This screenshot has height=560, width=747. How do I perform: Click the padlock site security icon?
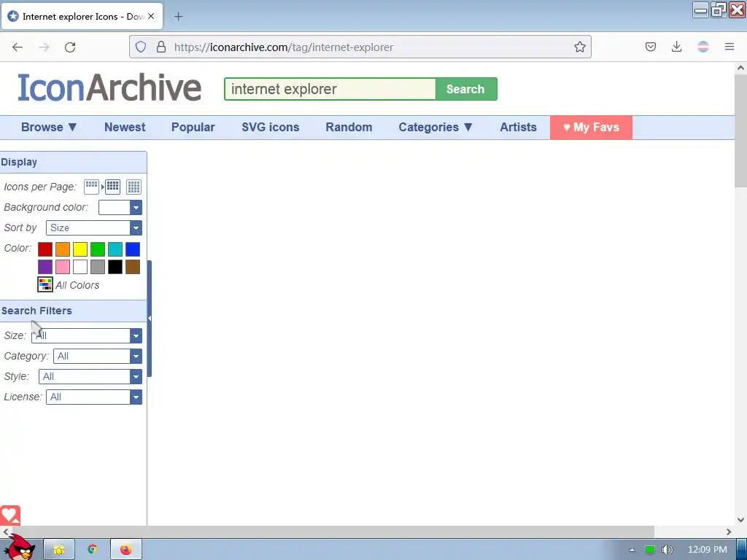tap(161, 47)
